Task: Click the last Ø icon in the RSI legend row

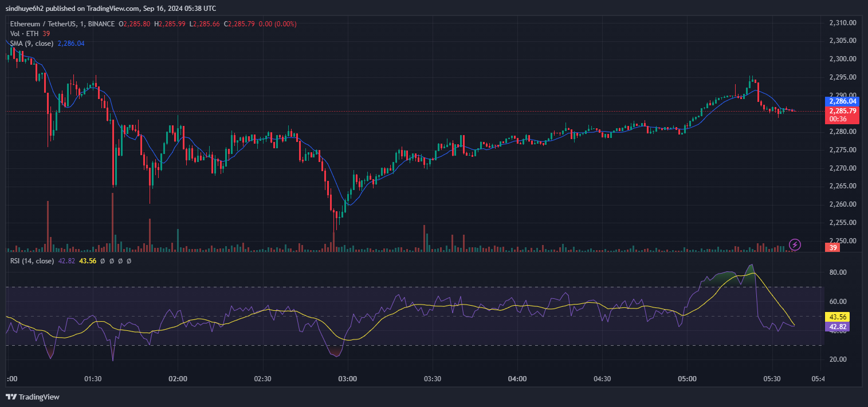Action: pos(128,260)
